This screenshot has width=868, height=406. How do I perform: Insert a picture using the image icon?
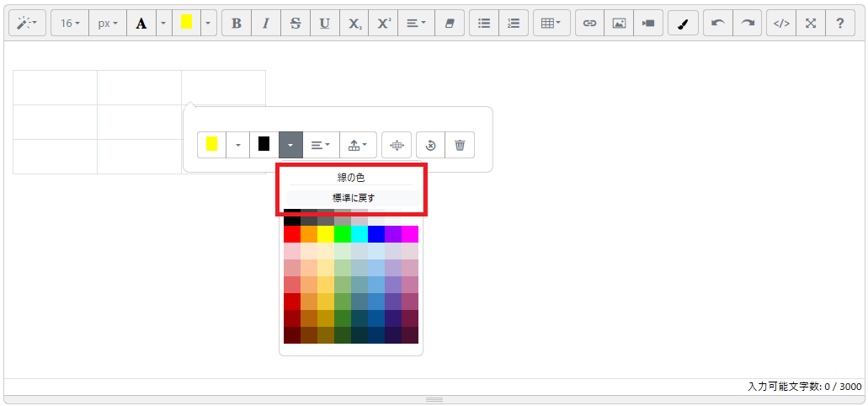pyautogui.click(x=619, y=24)
